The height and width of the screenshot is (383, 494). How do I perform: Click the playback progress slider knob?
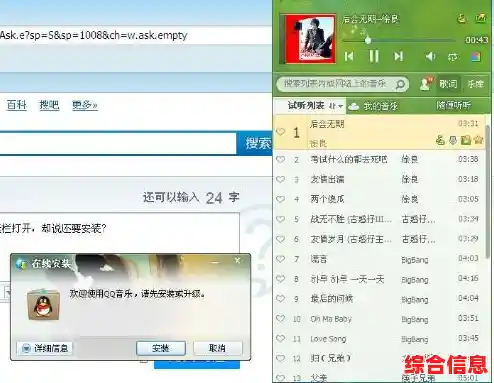click(x=368, y=40)
